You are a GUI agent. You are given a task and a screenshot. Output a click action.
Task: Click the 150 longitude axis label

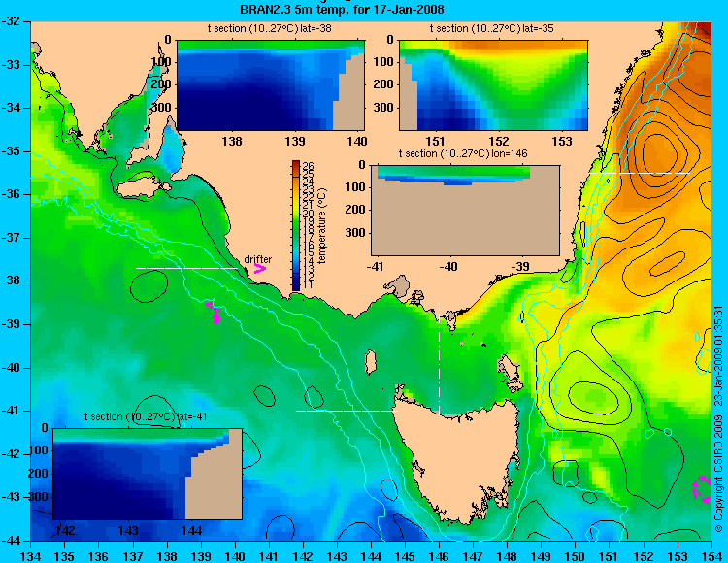(576, 556)
